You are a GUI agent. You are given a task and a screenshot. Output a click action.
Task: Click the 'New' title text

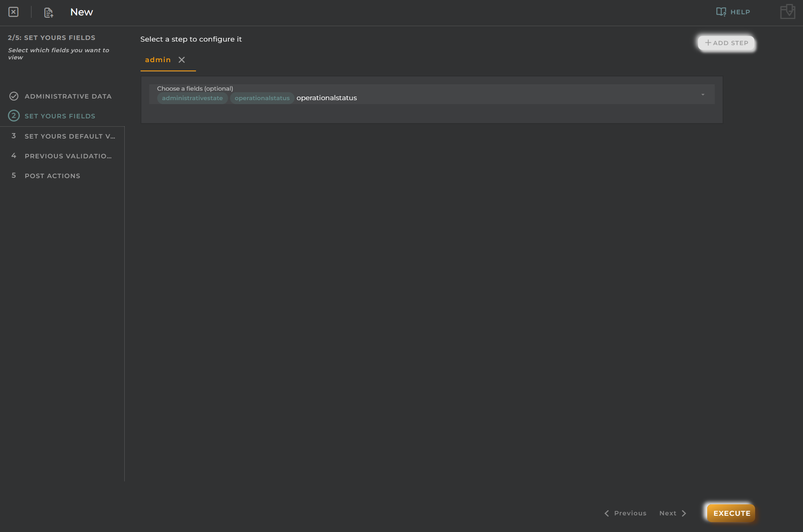pos(82,12)
